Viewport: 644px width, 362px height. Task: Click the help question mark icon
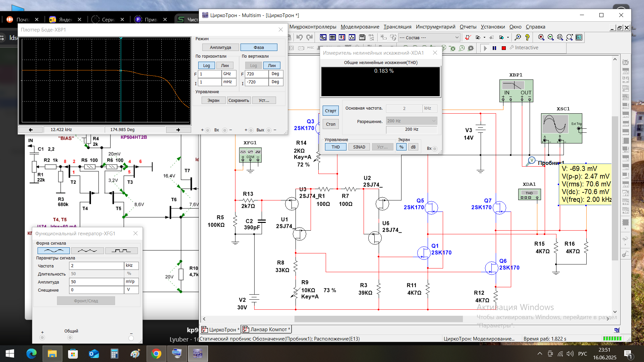point(527,38)
